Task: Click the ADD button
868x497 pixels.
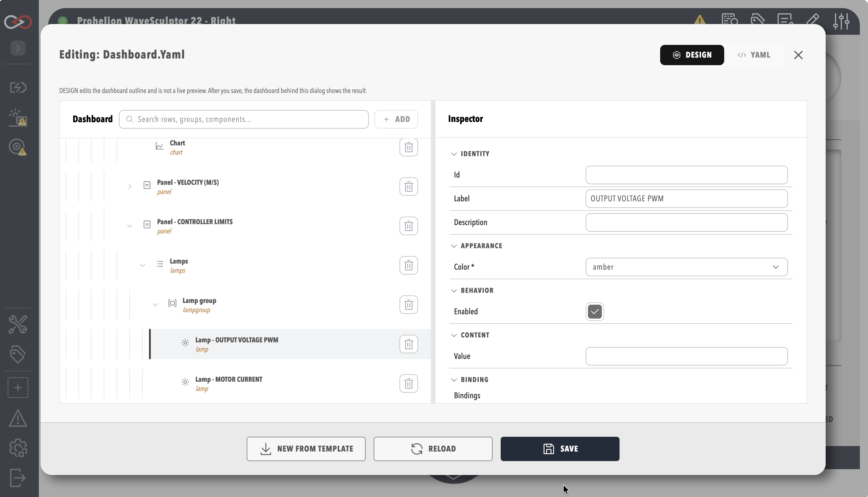Action: [396, 119]
